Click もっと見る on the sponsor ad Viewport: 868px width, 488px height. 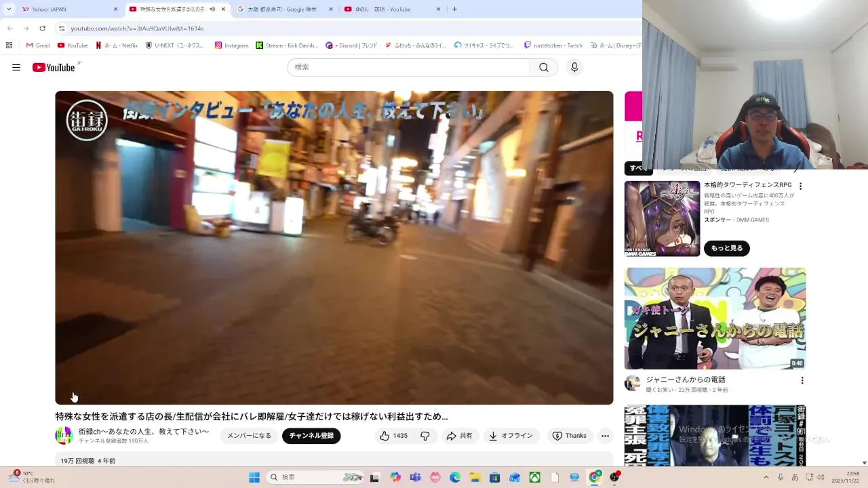727,248
